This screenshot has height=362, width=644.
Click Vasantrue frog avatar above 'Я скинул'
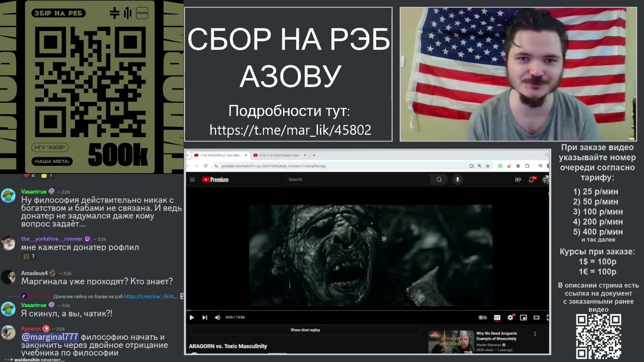[x=8, y=309]
